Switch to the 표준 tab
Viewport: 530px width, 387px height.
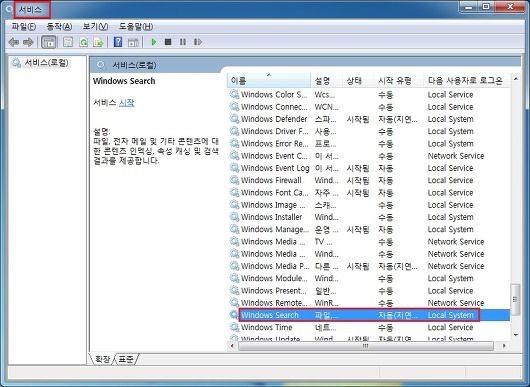(x=126, y=359)
